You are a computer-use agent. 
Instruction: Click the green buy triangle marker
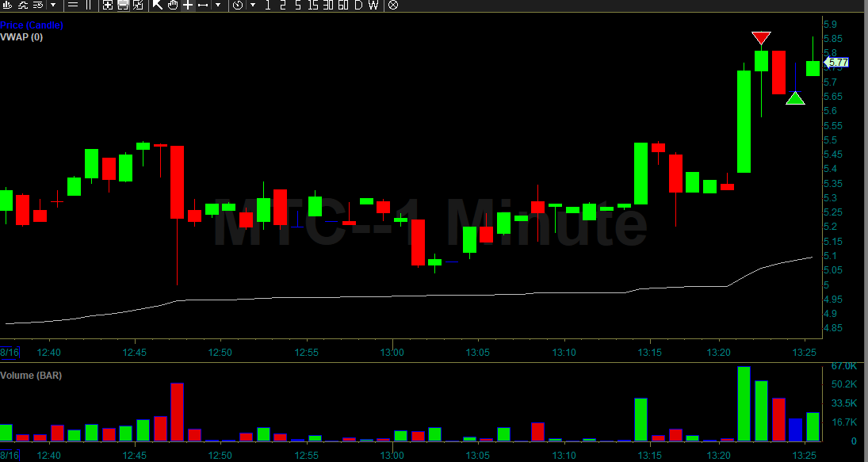(795, 98)
